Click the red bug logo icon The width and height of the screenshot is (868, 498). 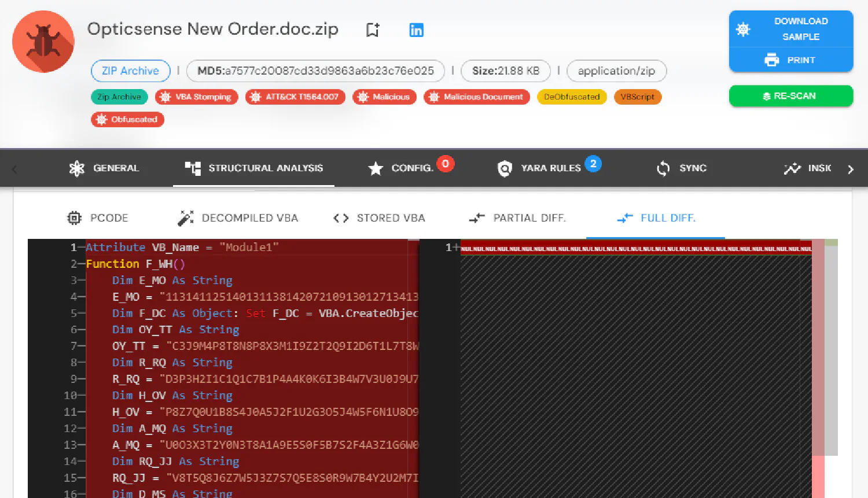(x=43, y=41)
